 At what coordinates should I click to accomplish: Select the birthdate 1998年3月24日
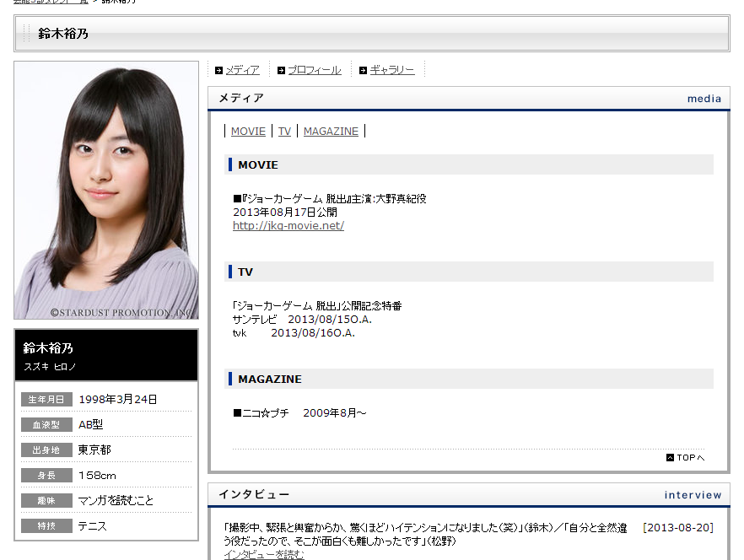[118, 399]
